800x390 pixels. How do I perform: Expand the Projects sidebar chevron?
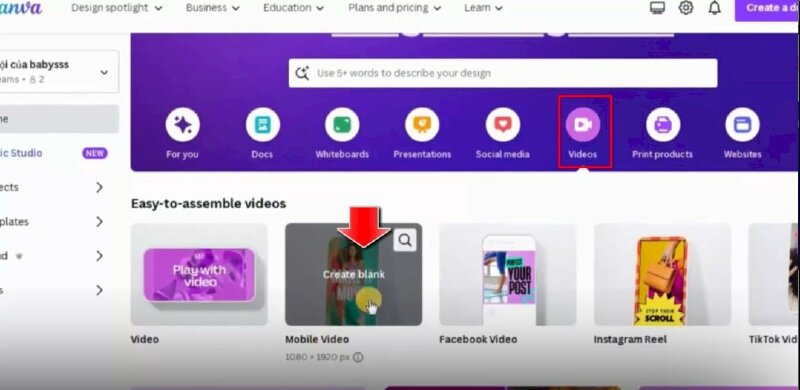99,187
